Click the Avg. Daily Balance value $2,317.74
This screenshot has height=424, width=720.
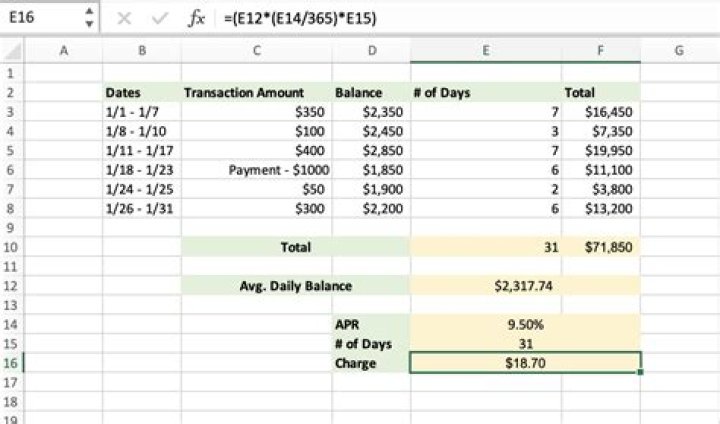click(523, 286)
